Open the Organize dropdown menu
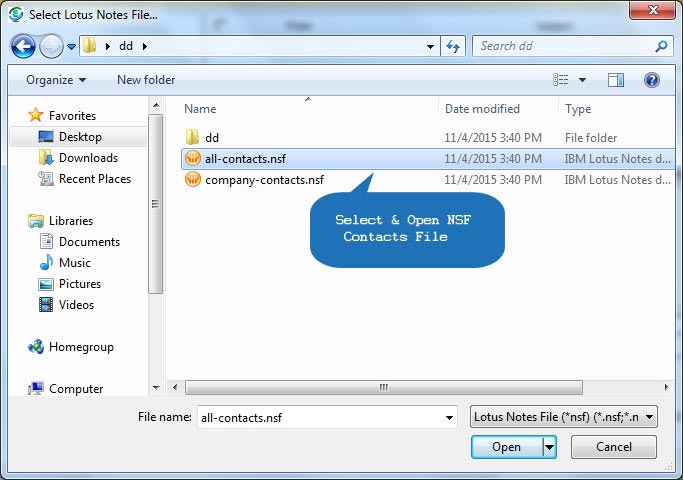The width and height of the screenshot is (683, 480). click(x=56, y=80)
